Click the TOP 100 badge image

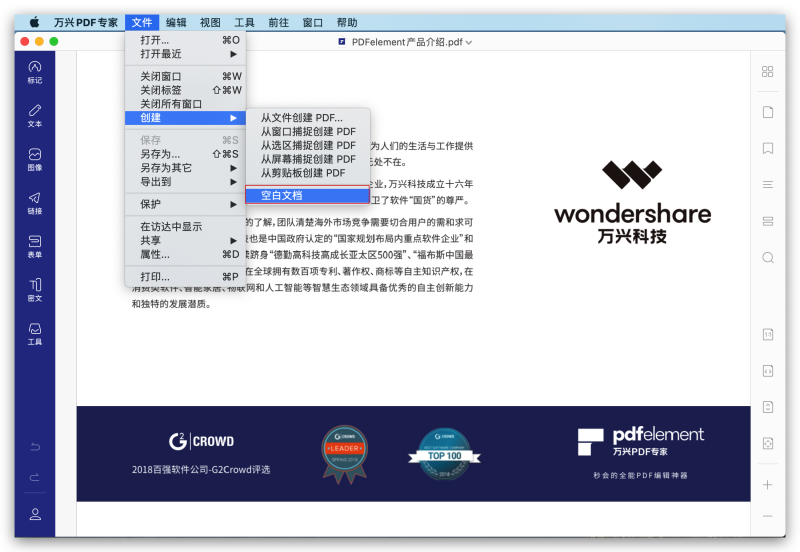click(444, 454)
